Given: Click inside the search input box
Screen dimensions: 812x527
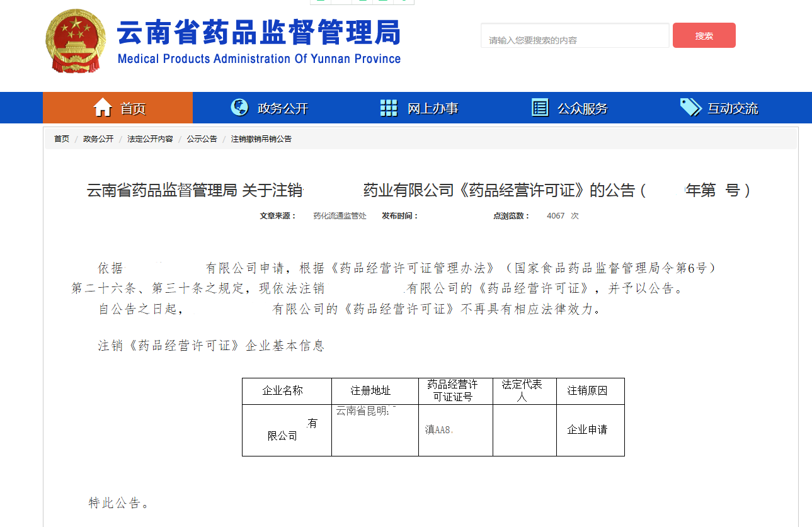Looking at the screenshot, I should pos(575,35).
